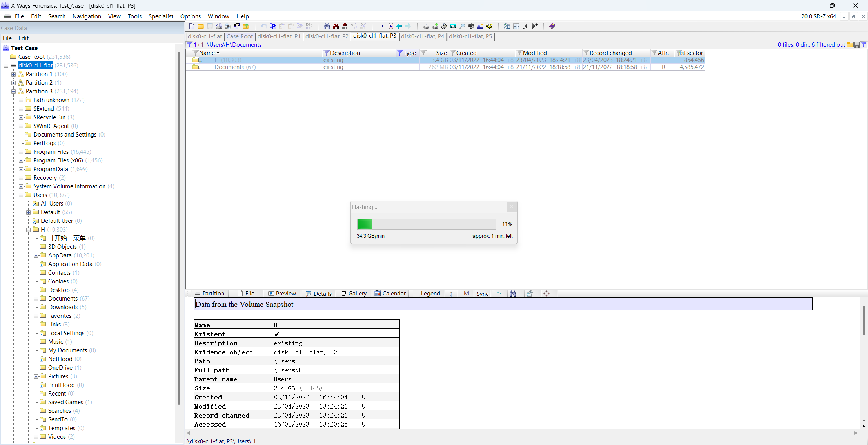Switch to the Case Root tab
Image resolution: width=868 pixels, height=445 pixels.
coord(240,36)
